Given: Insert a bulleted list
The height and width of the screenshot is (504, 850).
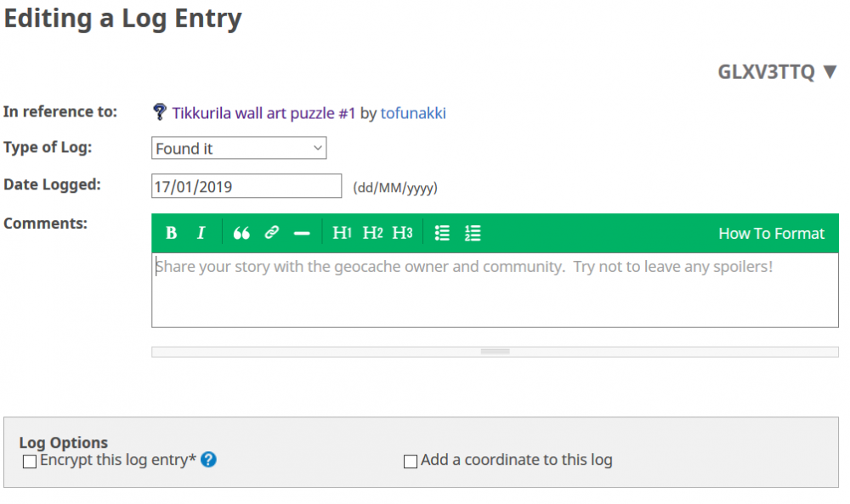Looking at the screenshot, I should 442,233.
